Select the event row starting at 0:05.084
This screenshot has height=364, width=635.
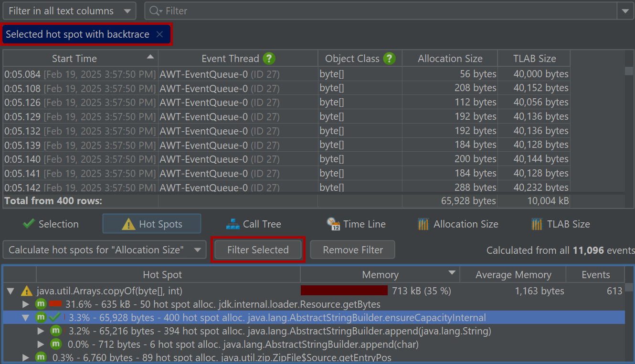pyautogui.click(x=286, y=74)
